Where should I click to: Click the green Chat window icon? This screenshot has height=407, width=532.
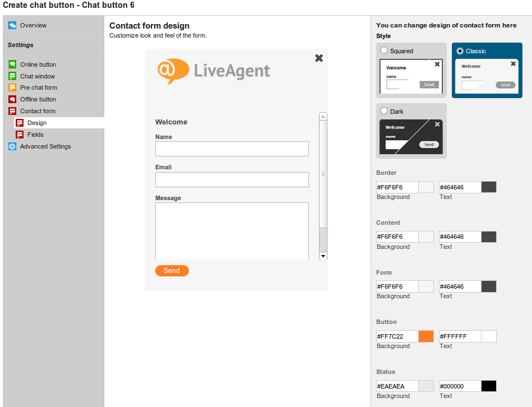12,76
